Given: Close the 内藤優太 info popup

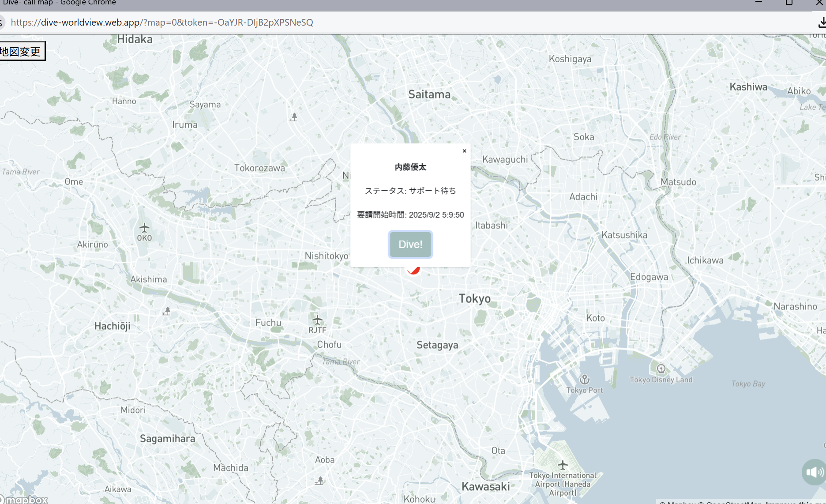Looking at the screenshot, I should tap(464, 151).
